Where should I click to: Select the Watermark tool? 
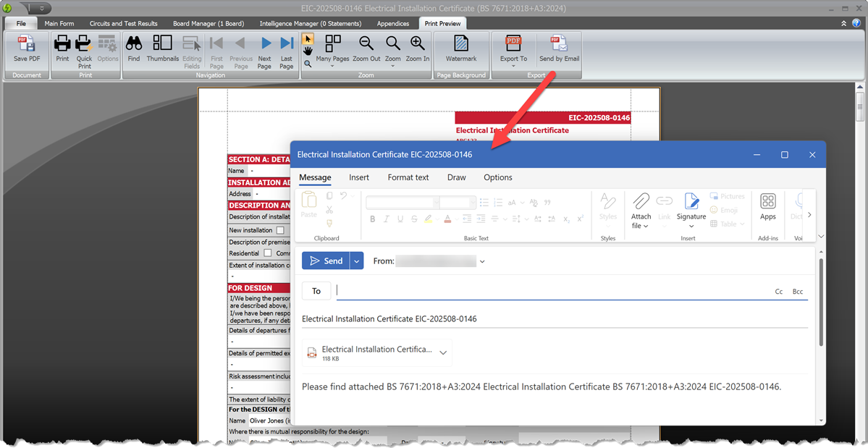(x=460, y=49)
